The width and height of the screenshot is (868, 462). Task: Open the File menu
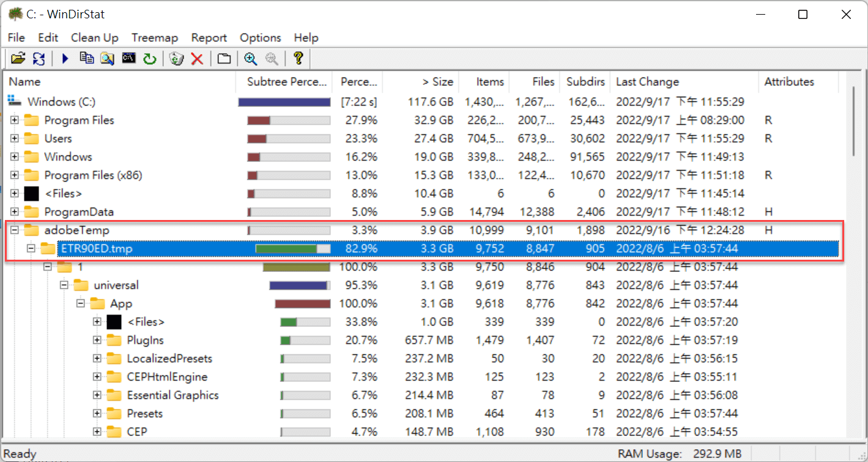click(17, 38)
